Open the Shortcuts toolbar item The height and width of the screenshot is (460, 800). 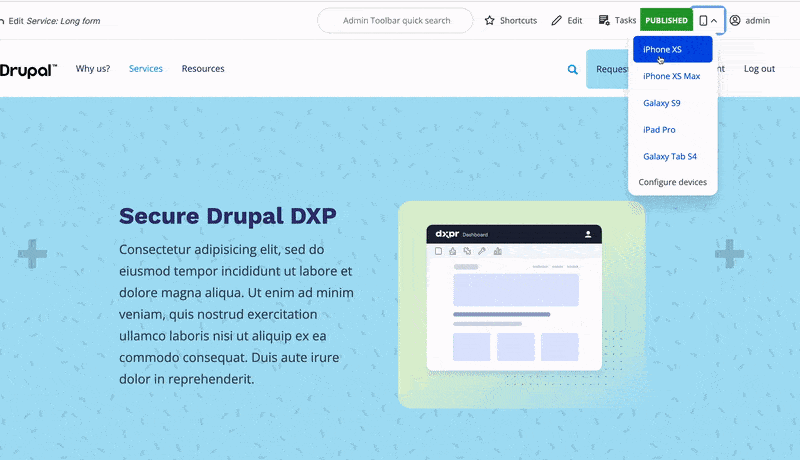click(x=511, y=20)
